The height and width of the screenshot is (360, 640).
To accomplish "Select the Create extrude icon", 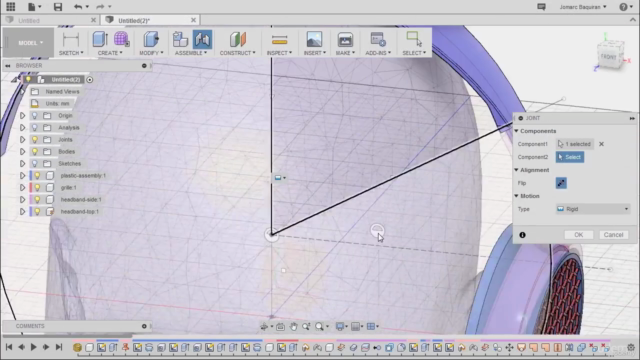I will point(100,39).
